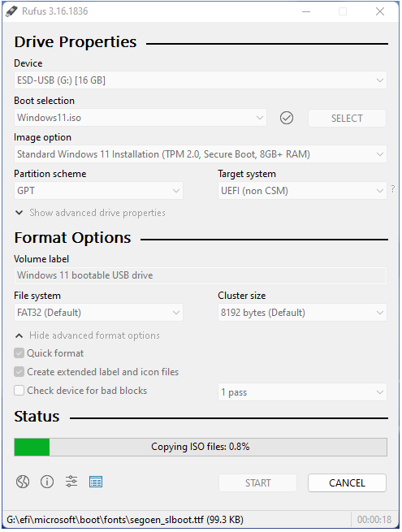This screenshot has height=532, width=402.
Task: Click the SELECT button for boot image
Action: (x=347, y=118)
